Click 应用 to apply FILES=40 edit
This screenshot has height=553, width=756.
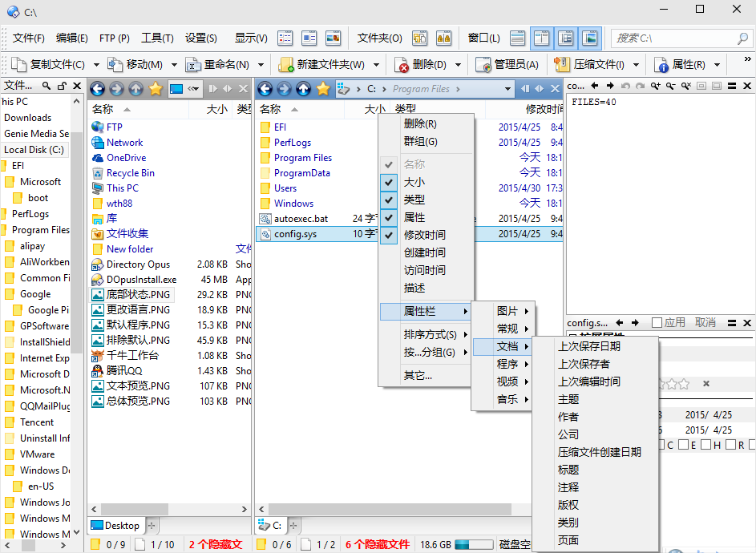click(673, 323)
